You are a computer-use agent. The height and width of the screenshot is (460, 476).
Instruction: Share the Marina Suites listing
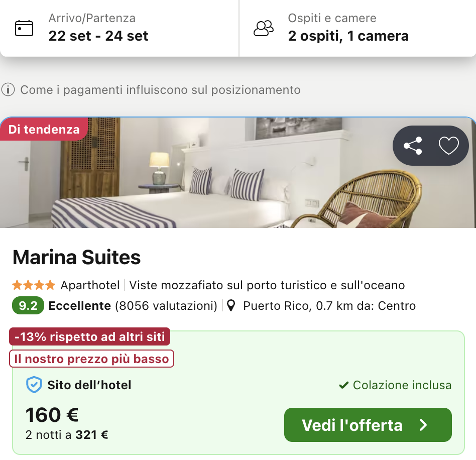[413, 146]
